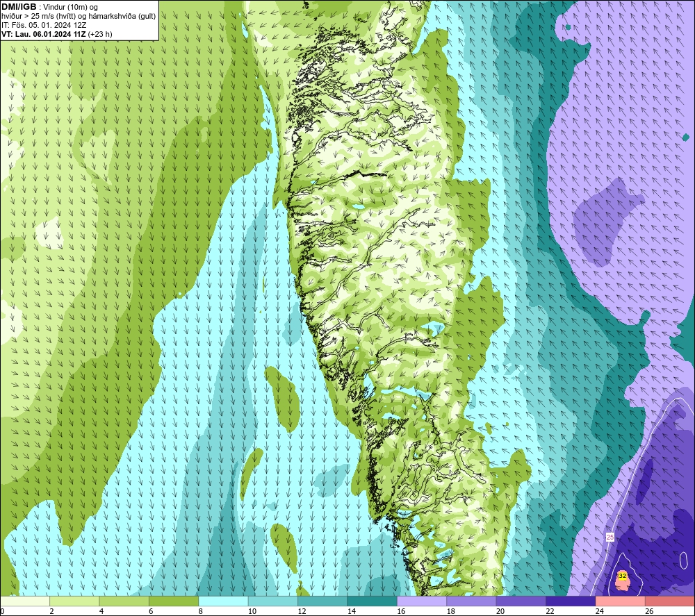Click the legend scale number '22'

click(x=550, y=611)
